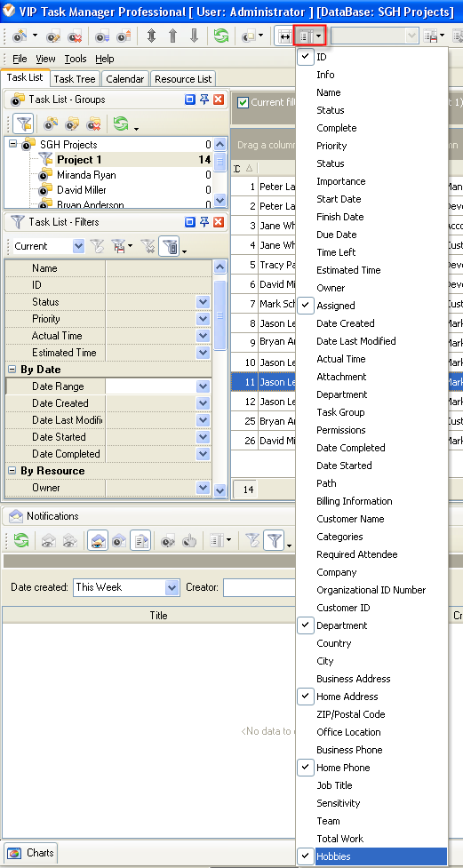
Task: Click the Creator input field
Action: pyautogui.click(x=259, y=587)
